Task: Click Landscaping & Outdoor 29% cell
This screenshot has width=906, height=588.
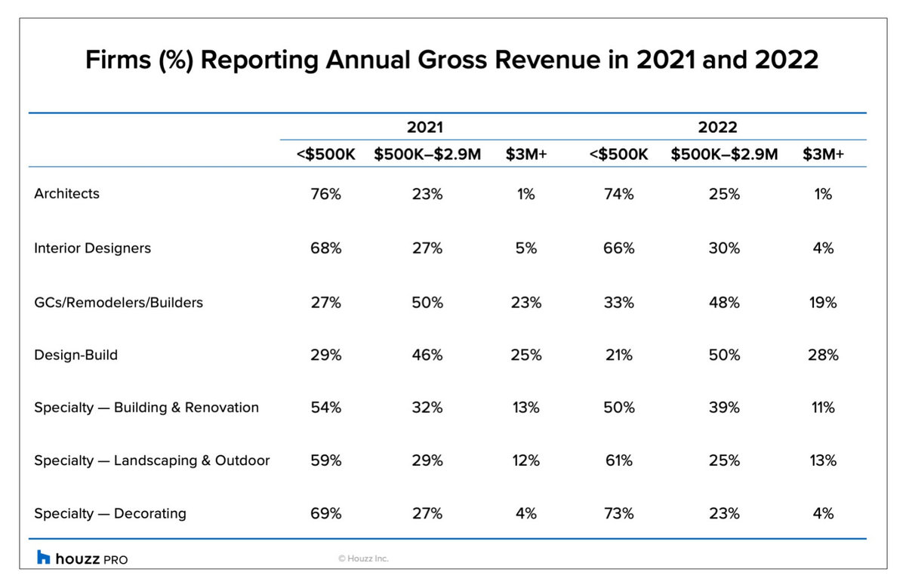Action: click(427, 460)
